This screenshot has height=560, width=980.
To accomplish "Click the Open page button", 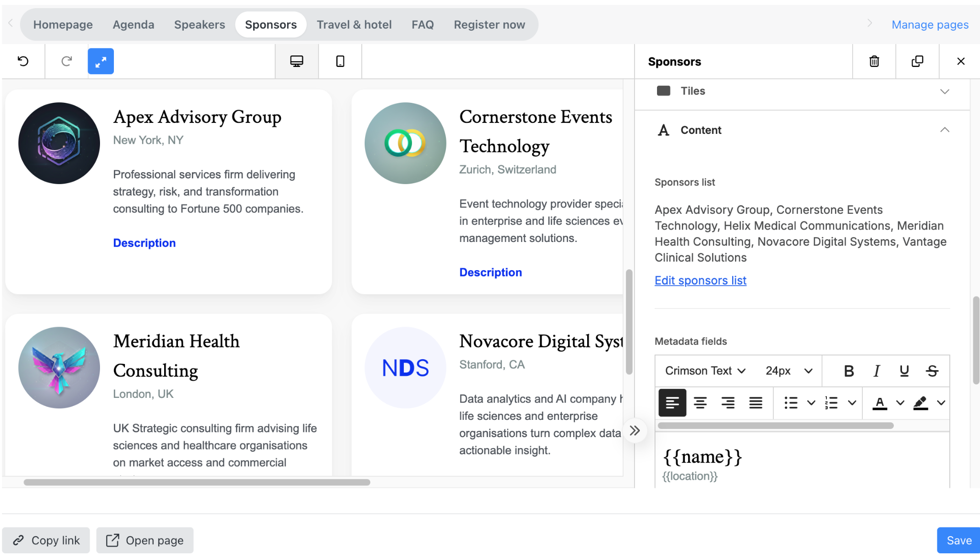I will 145,540.
